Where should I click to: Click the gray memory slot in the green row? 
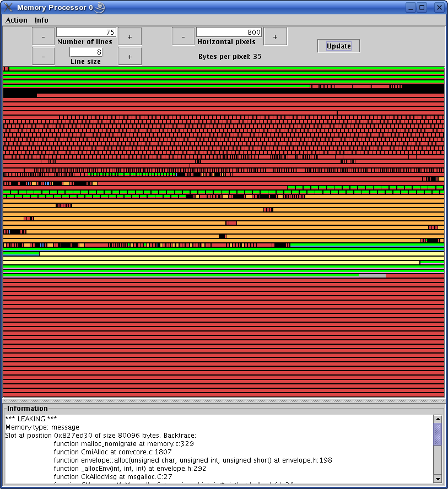(x=372, y=276)
